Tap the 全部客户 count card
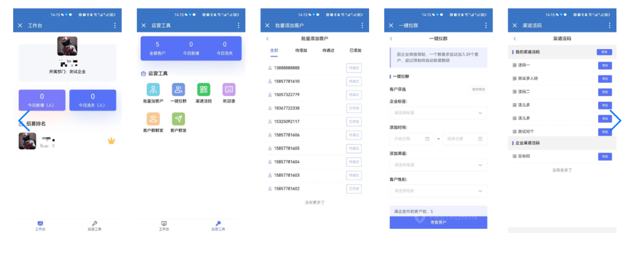The width and height of the screenshot is (644, 254). [x=157, y=48]
